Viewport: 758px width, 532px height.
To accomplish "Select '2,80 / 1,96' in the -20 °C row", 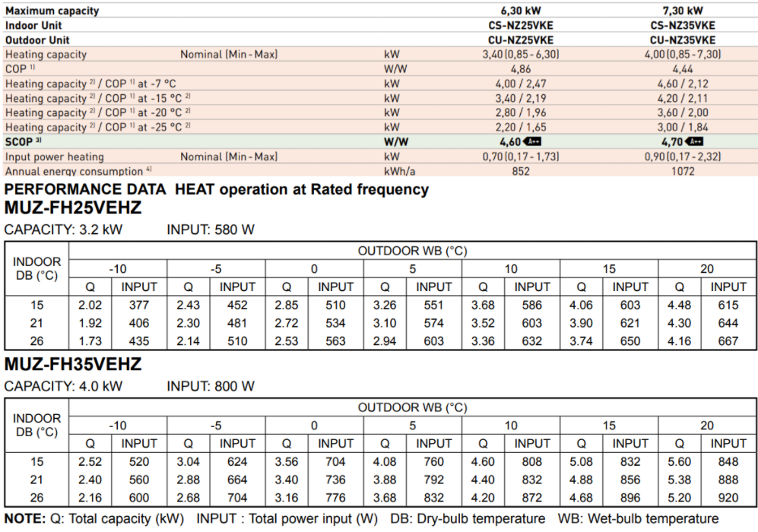I will (521, 112).
